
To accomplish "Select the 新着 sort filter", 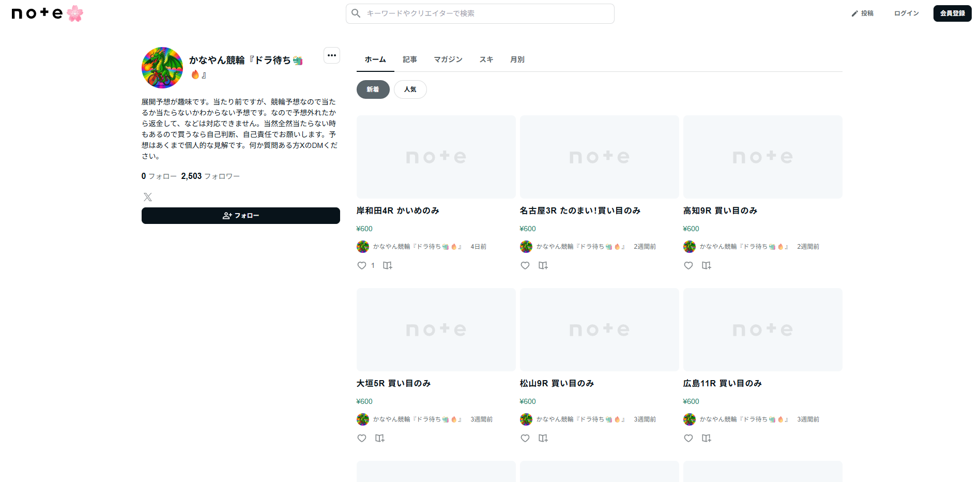I will coord(373,89).
